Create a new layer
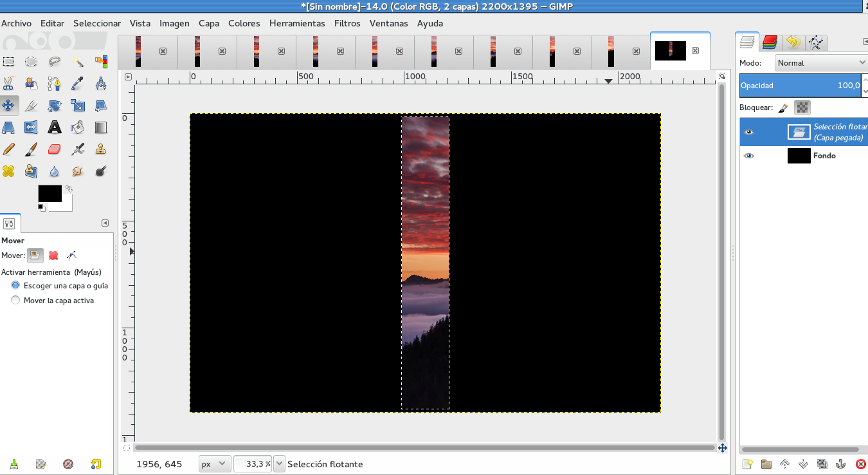The height and width of the screenshot is (475, 868). (x=747, y=464)
